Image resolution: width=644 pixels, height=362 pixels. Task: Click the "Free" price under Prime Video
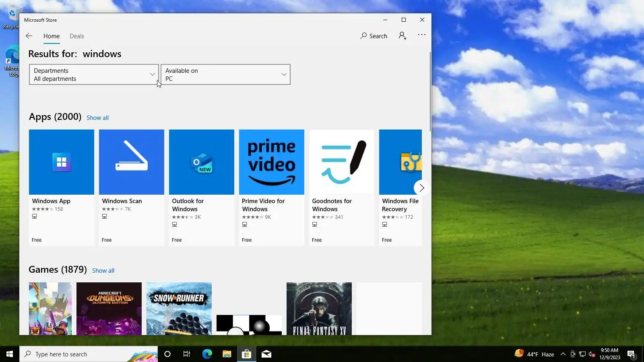pos(247,240)
